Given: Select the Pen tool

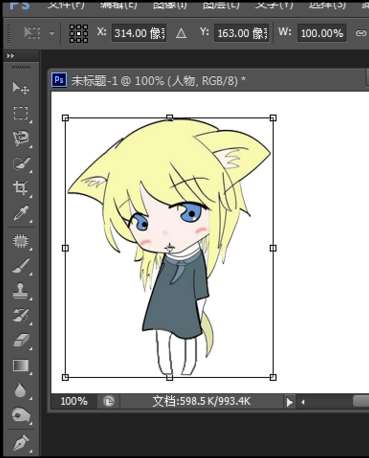Looking at the screenshot, I should tap(21, 442).
